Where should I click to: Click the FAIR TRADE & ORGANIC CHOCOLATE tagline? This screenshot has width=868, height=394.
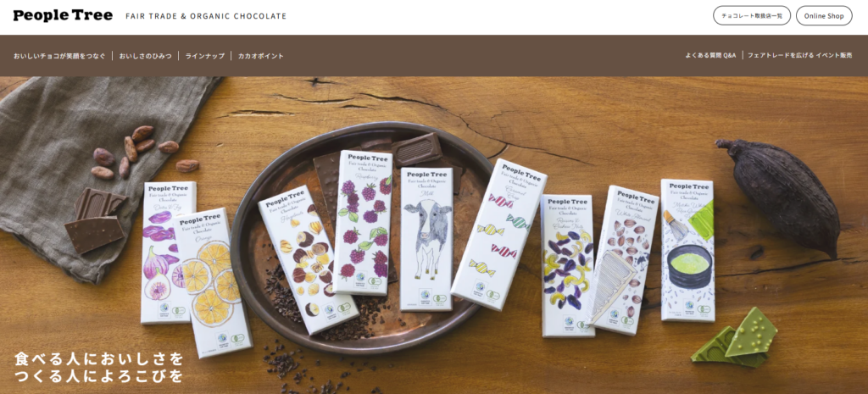coord(206,16)
